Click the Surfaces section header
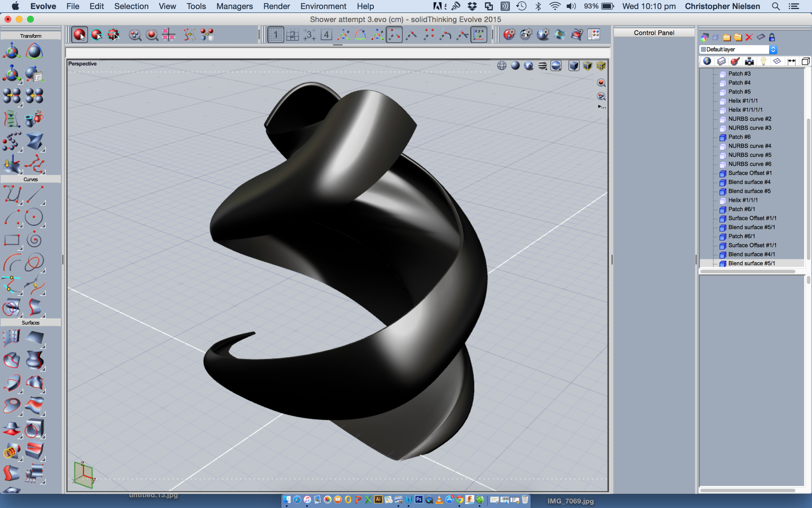 tap(31, 322)
